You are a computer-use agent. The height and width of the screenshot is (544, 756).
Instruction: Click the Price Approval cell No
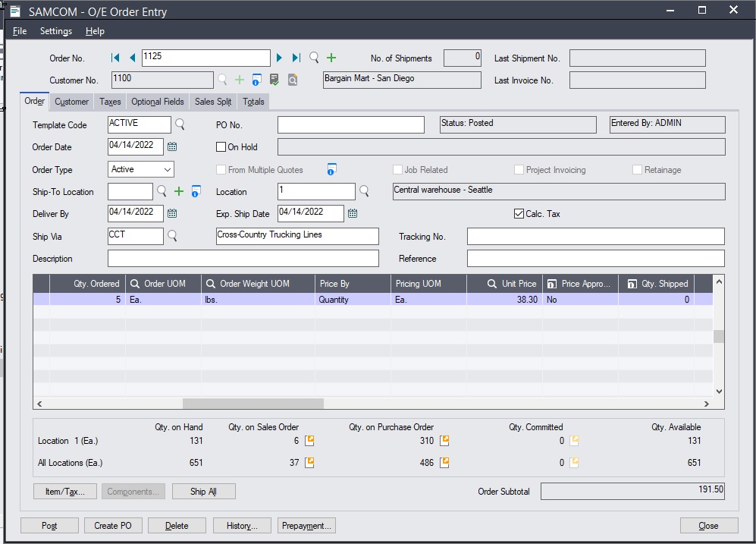pyautogui.click(x=581, y=300)
